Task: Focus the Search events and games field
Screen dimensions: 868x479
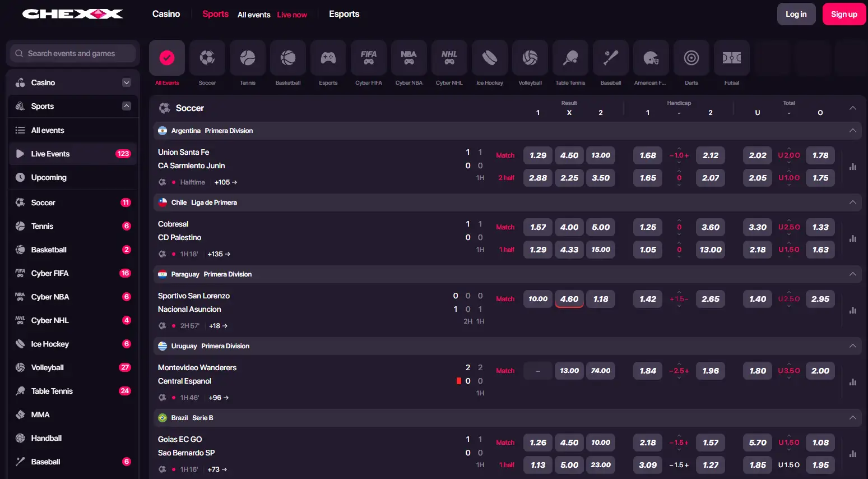Action: (x=73, y=53)
